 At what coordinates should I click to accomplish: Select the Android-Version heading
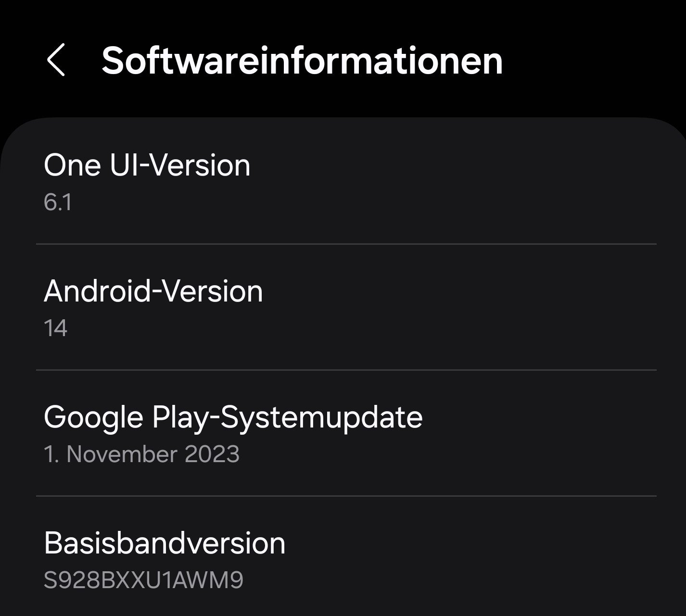pyautogui.click(x=153, y=291)
